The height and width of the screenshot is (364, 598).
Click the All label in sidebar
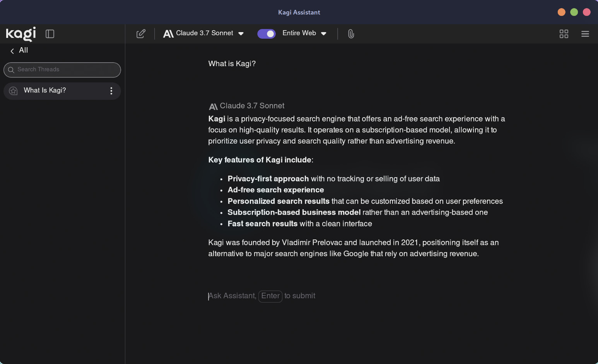coord(24,50)
